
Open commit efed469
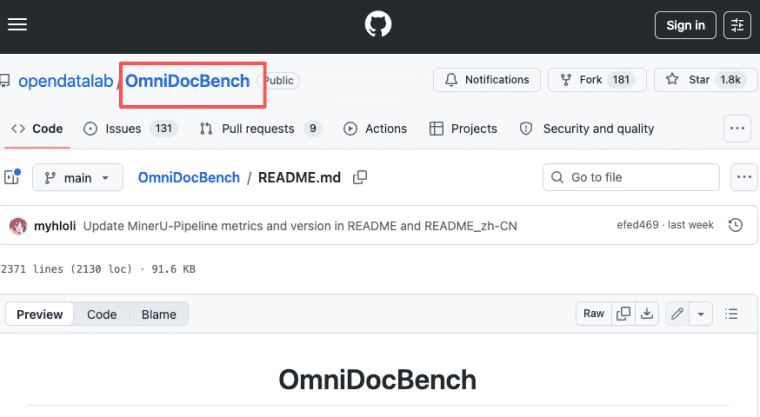tap(637, 225)
